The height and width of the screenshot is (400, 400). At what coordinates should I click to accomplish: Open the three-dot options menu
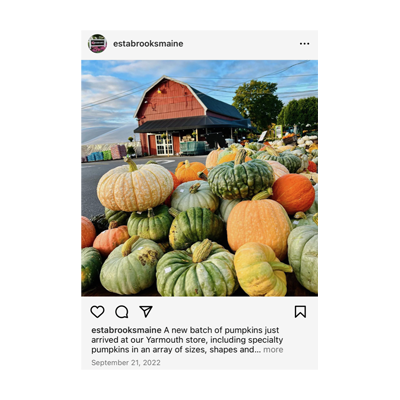pyautogui.click(x=304, y=44)
